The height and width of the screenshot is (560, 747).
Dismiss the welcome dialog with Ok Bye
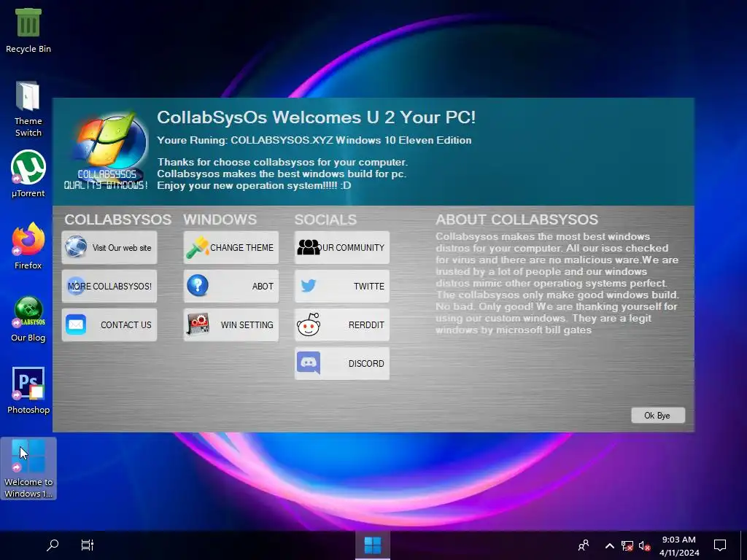[x=658, y=415]
